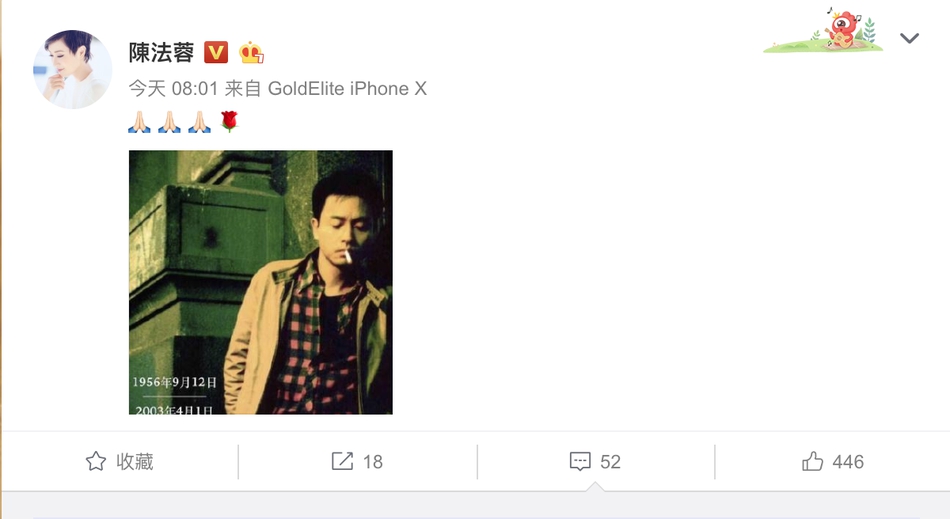Click the username 陳法蓉
950x519 pixels.
pos(161,53)
